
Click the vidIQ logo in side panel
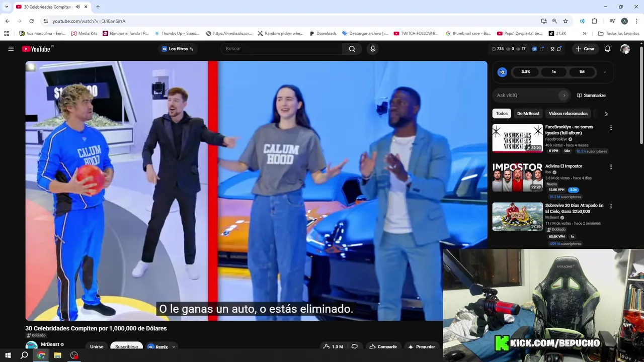pyautogui.click(x=502, y=72)
